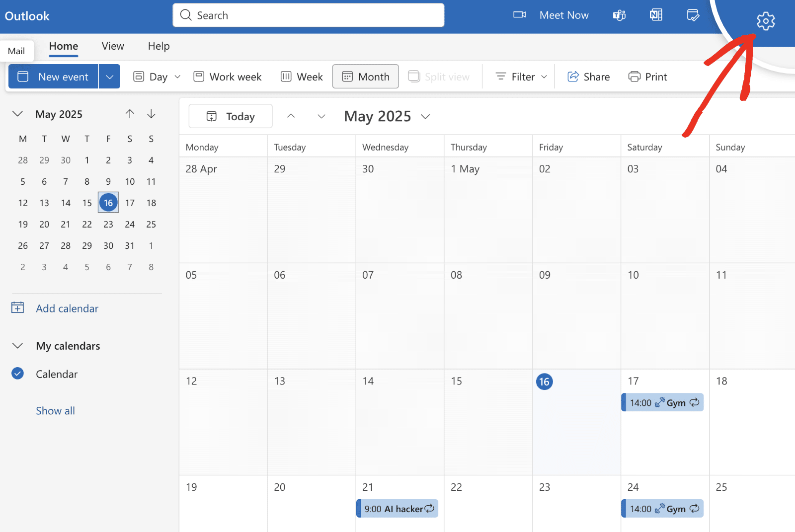Click day 10 in mini calendar
The image size is (795, 532).
click(130, 181)
